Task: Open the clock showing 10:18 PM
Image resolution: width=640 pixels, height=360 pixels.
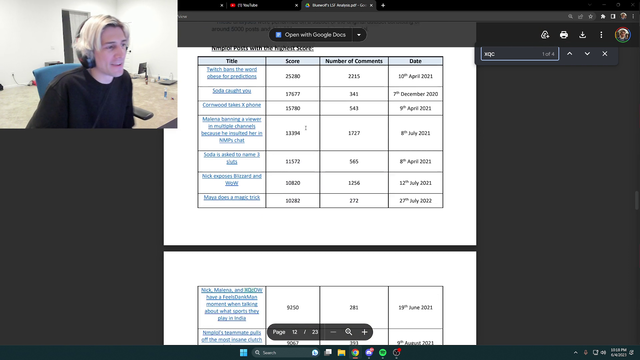Action: (x=618, y=353)
